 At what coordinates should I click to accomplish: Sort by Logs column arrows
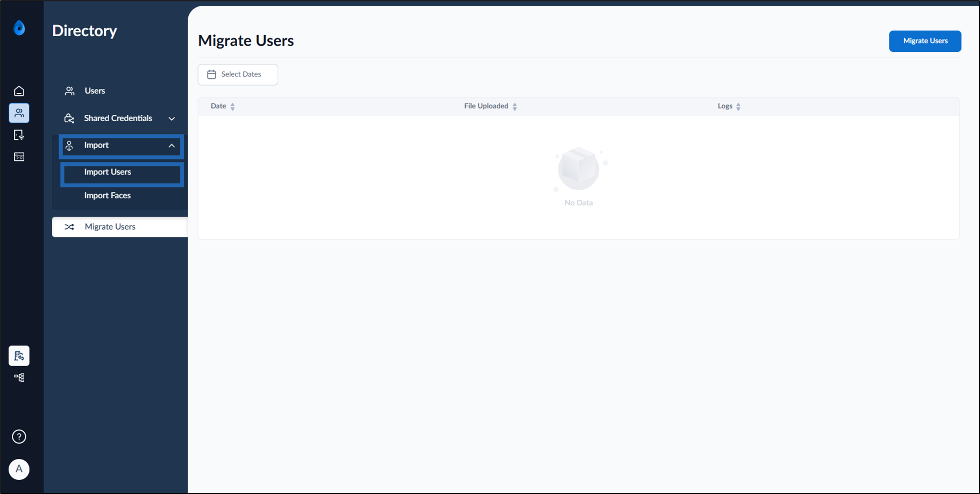coord(738,107)
